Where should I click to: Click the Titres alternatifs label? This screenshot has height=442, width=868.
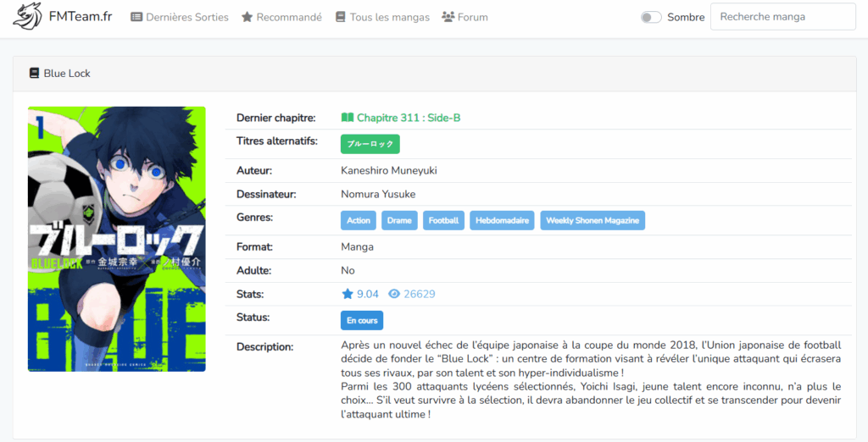point(277,141)
